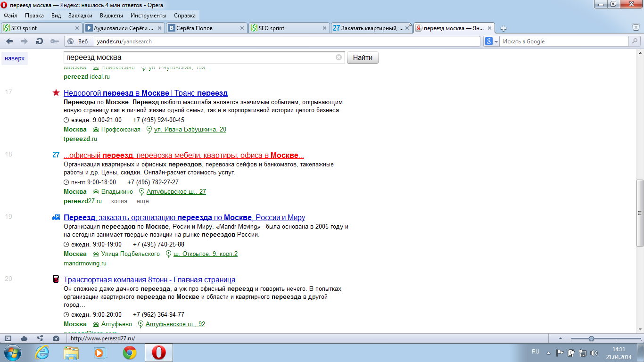Viewport: 644px width, 362px height.
Task: Open the Инструменты menu
Action: [x=149, y=16]
